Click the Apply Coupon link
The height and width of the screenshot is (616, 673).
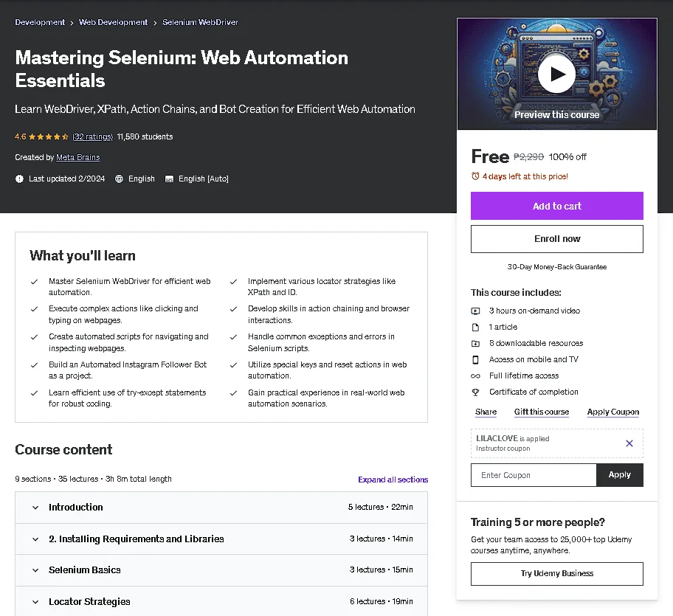click(x=613, y=412)
